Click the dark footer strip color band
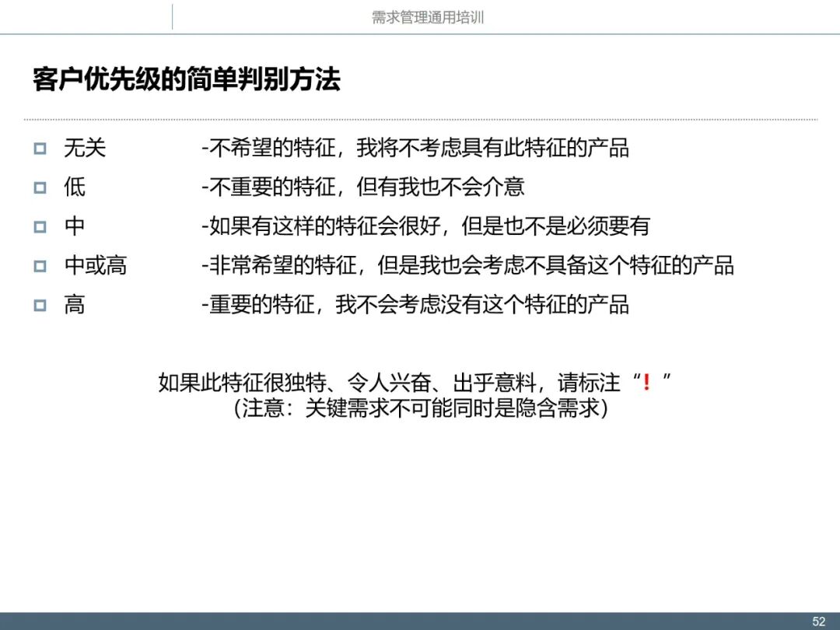Viewport: 840px width, 630px height. click(233, 620)
